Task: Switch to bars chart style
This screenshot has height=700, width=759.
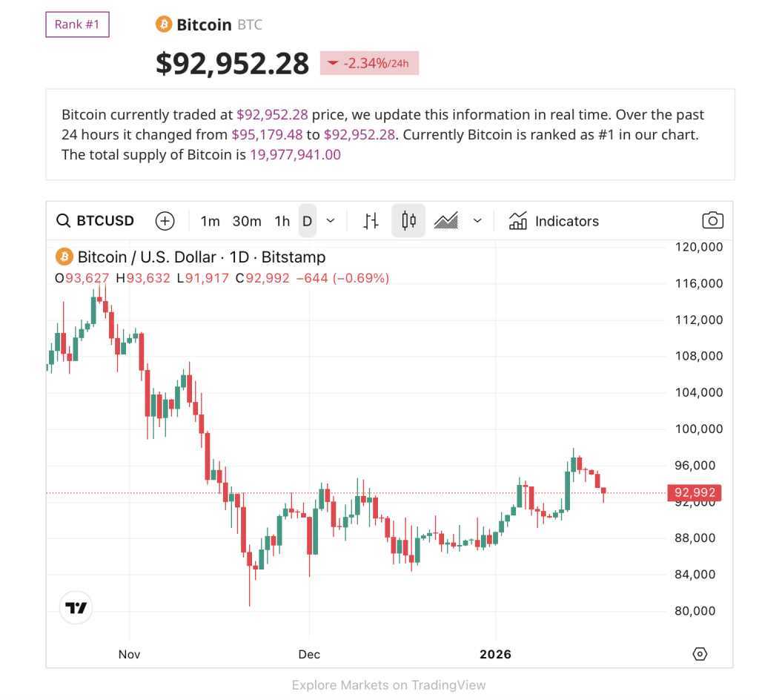Action: (x=371, y=221)
